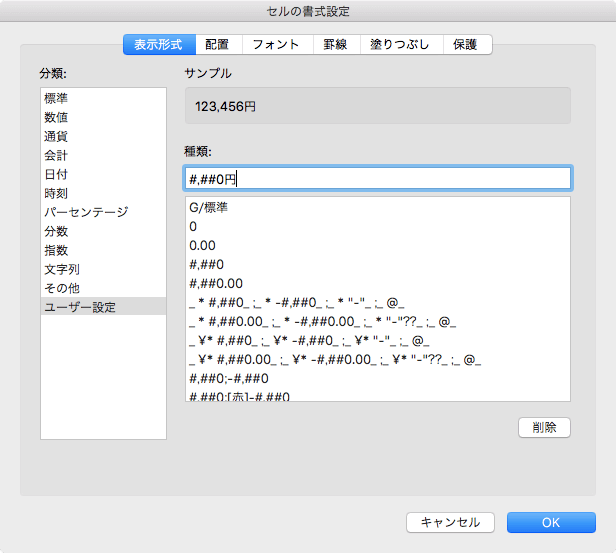
Task: Click the 削除 button
Action: click(544, 427)
